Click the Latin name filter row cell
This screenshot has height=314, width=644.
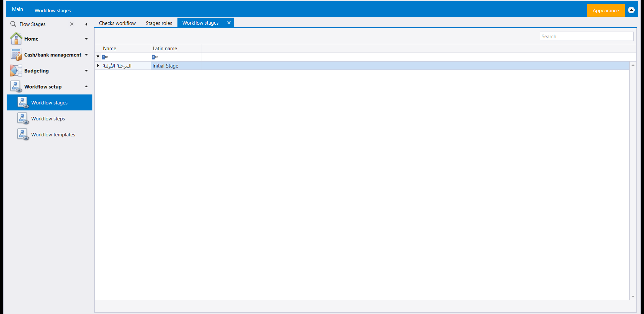tap(176, 57)
